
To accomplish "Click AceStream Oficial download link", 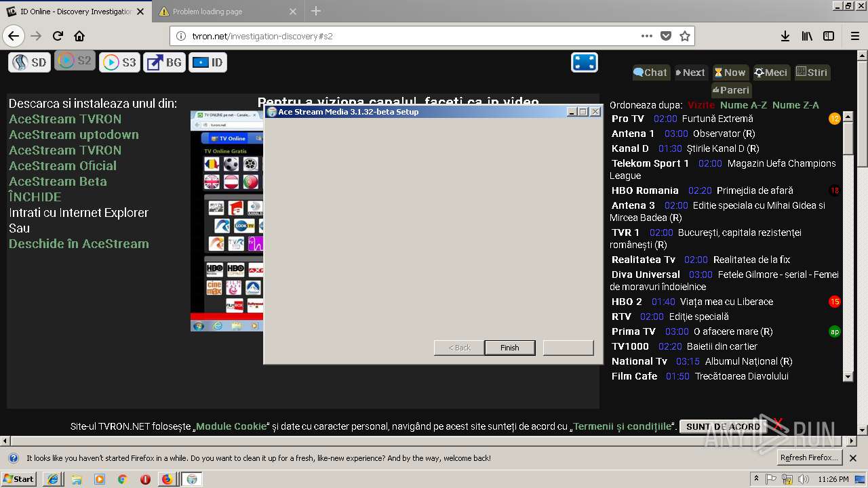I will click(62, 166).
